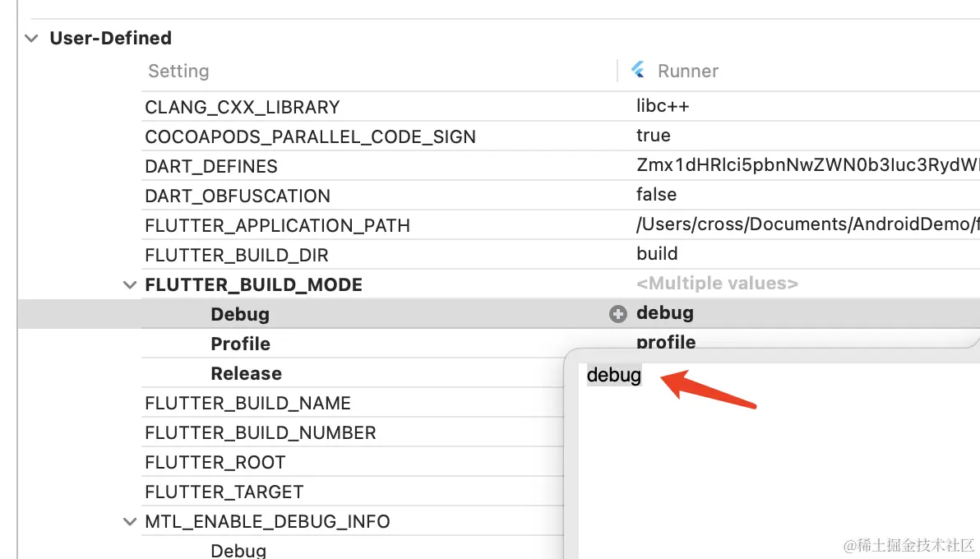Select the Runner column header
980x559 pixels.
[687, 71]
